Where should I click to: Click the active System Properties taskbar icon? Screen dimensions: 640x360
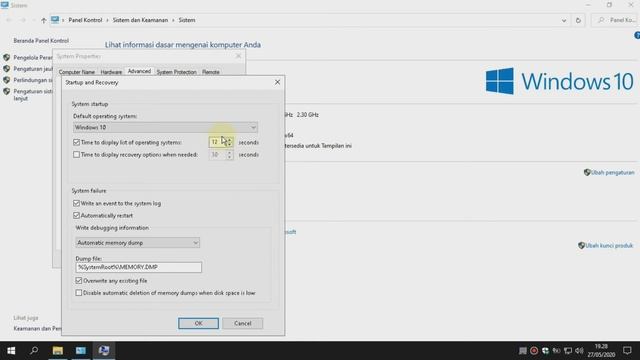[104, 351]
